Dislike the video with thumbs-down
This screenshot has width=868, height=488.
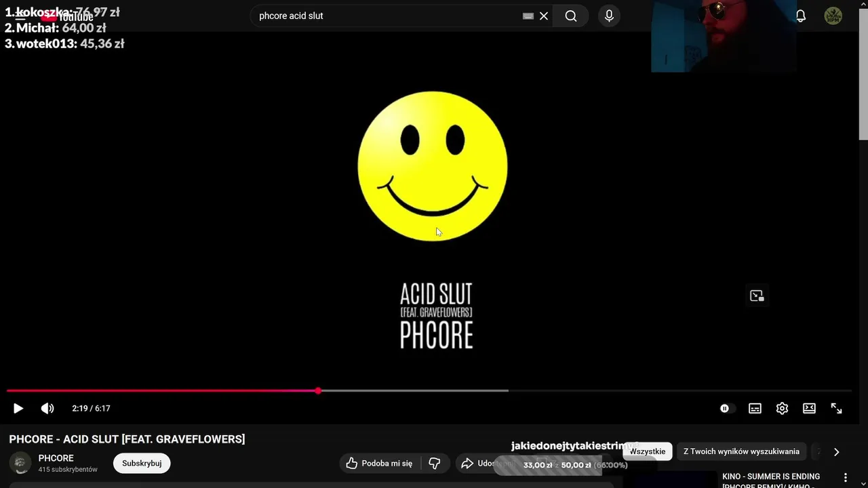click(x=435, y=463)
